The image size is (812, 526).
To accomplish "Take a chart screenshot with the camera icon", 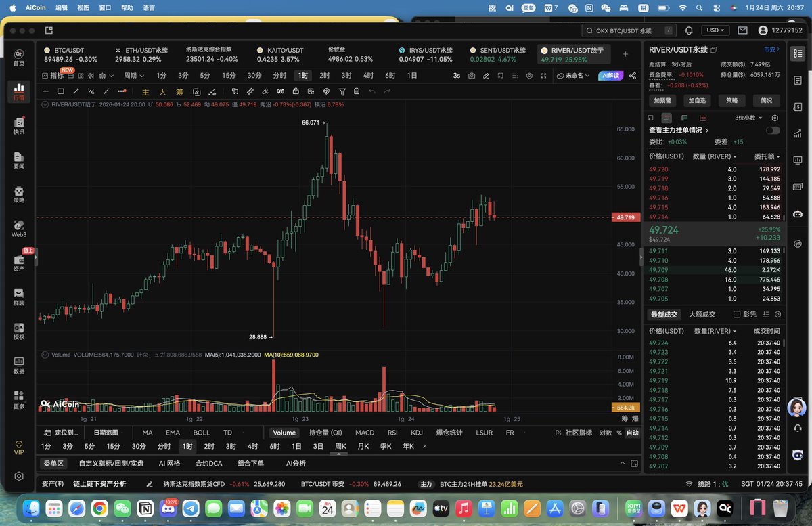I will tap(472, 76).
